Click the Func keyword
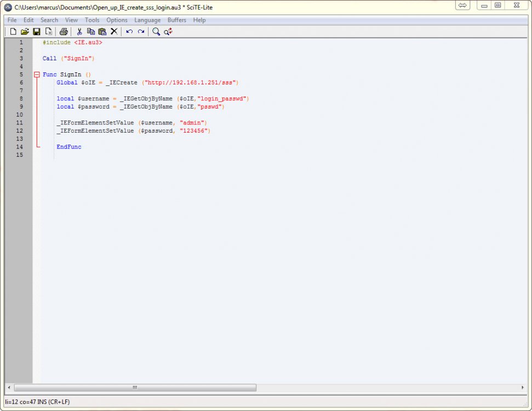532x411 pixels. pyautogui.click(x=49, y=75)
